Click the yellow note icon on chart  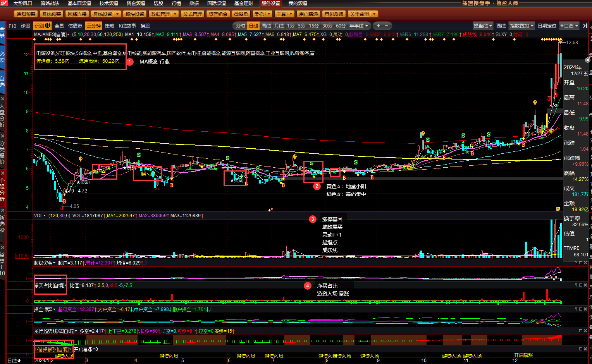pyautogui.click(x=558, y=208)
